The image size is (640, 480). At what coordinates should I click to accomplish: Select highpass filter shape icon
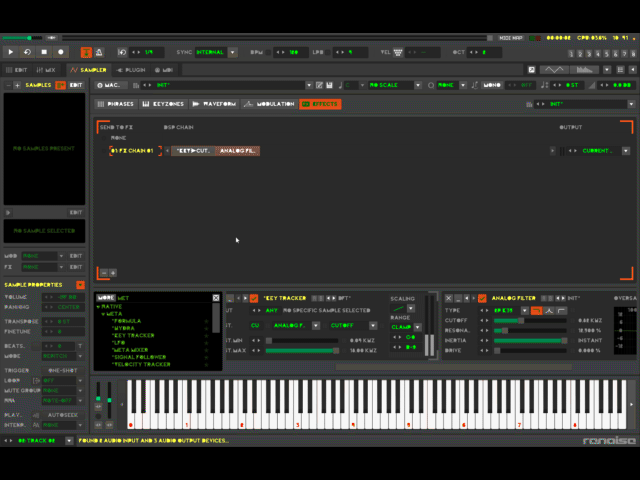562,311
